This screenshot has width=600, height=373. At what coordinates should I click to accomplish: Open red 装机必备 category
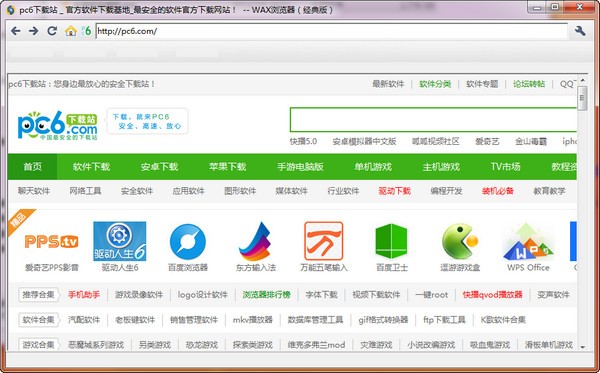pos(498,191)
